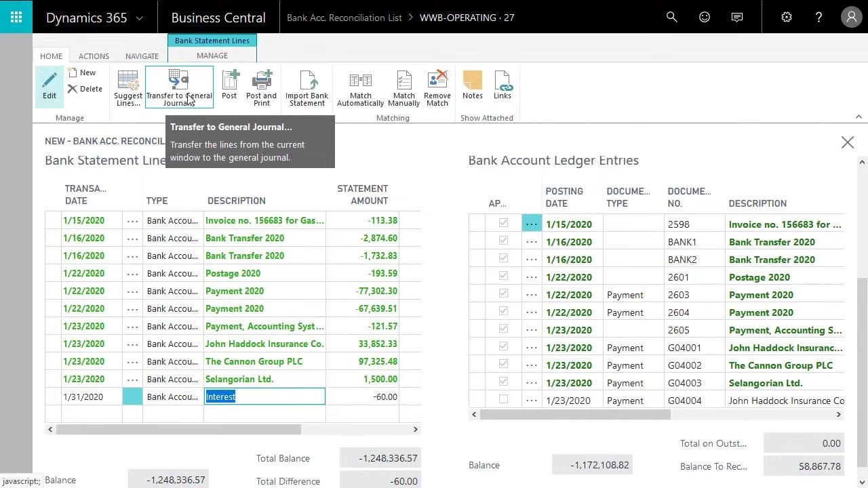Viewport: 868px width, 488px height.
Task: Sort by Statement Amount column header
Action: click(x=363, y=195)
